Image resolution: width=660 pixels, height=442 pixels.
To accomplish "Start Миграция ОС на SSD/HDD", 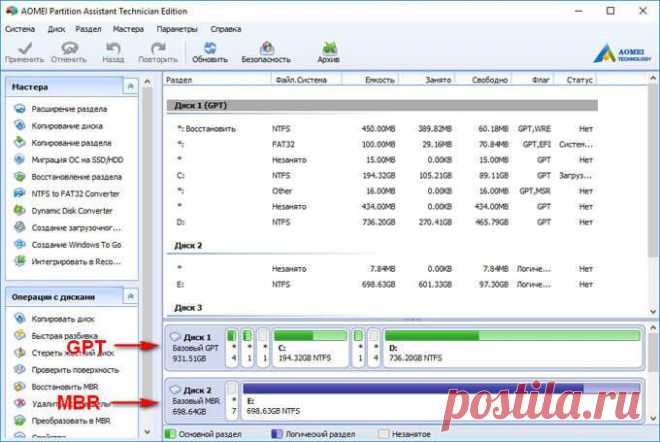I will 77,160.
